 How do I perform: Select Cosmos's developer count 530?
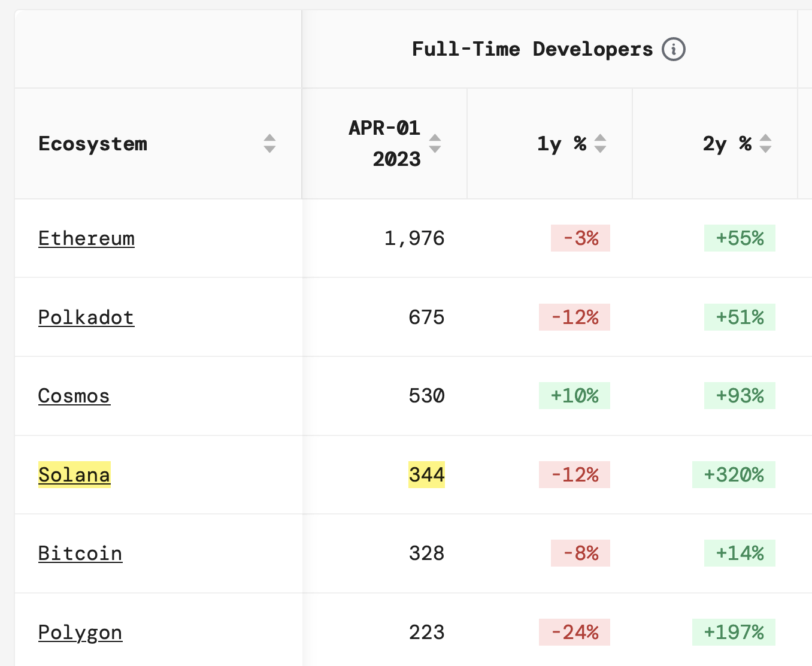[x=426, y=396]
